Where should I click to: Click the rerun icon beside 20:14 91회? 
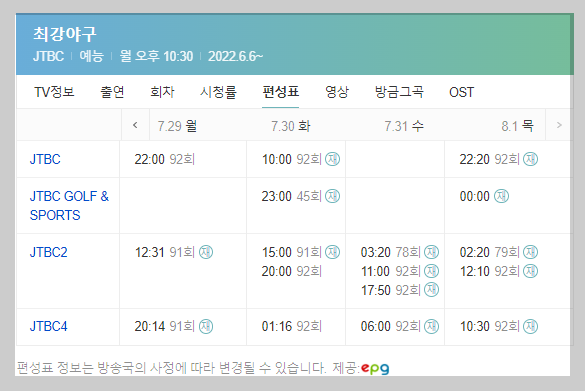[206, 326]
